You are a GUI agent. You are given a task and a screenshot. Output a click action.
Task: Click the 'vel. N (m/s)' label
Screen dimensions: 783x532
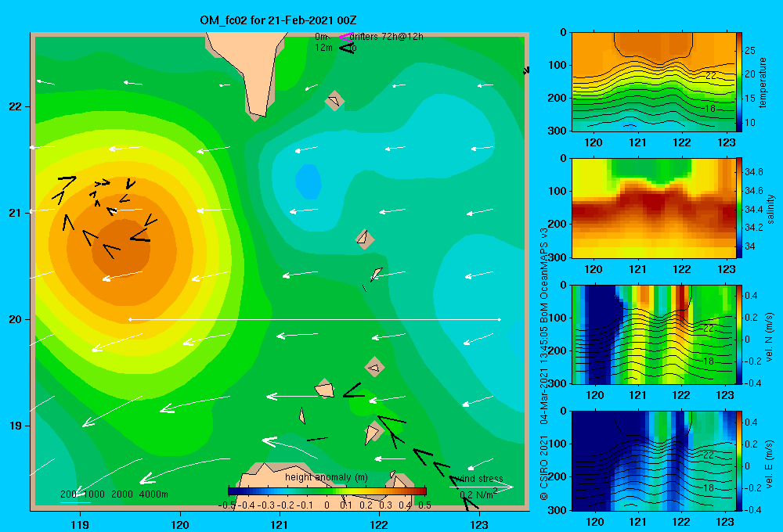click(770, 337)
